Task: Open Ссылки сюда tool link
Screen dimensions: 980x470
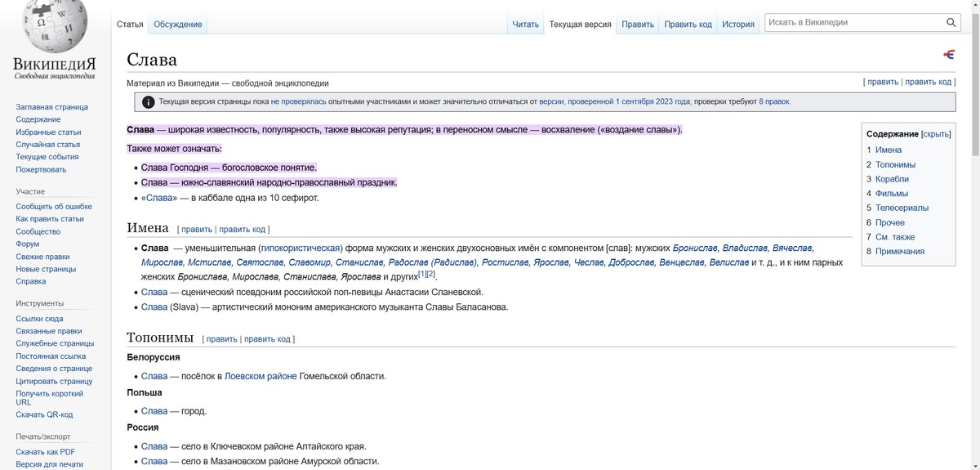Action: (x=39, y=319)
